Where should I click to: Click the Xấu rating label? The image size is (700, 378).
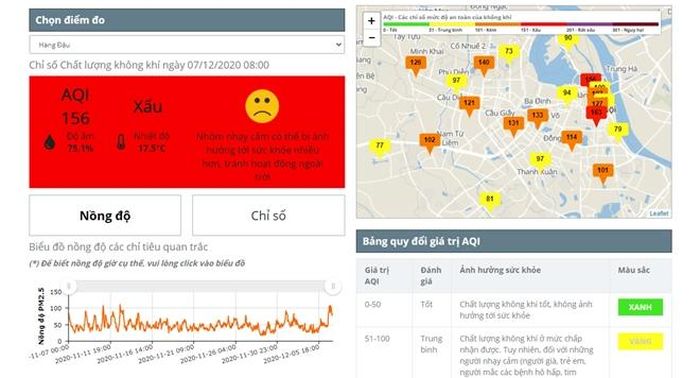148,106
